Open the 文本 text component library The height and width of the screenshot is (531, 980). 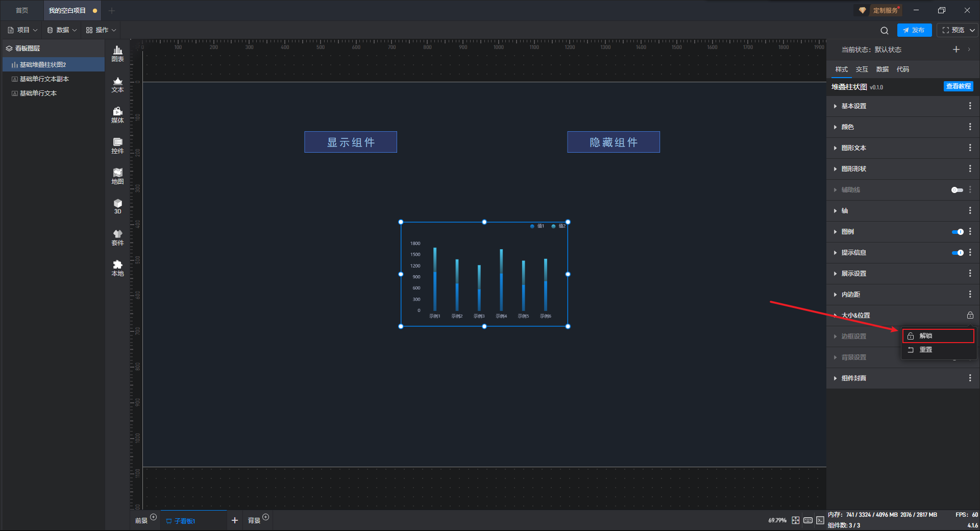(117, 84)
